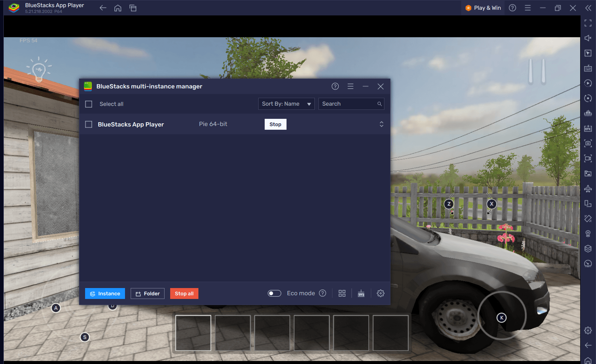This screenshot has width=596, height=364.
Task: Set location from side toolbar
Action: click(588, 234)
